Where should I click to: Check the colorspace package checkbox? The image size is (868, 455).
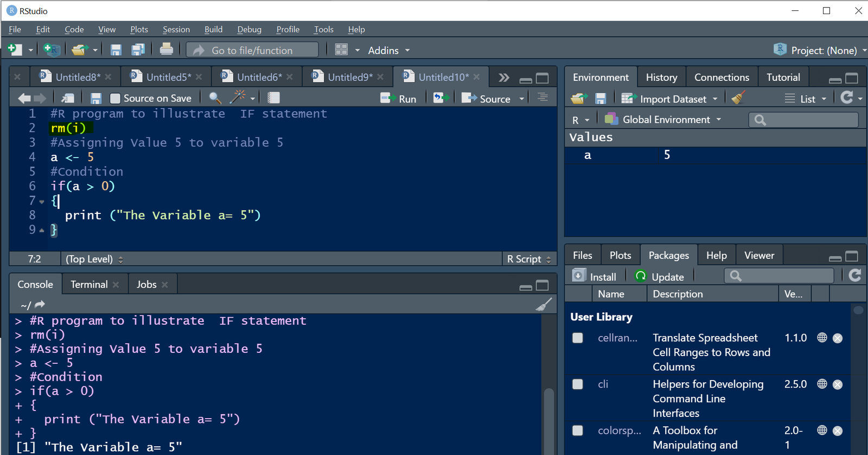pos(578,430)
